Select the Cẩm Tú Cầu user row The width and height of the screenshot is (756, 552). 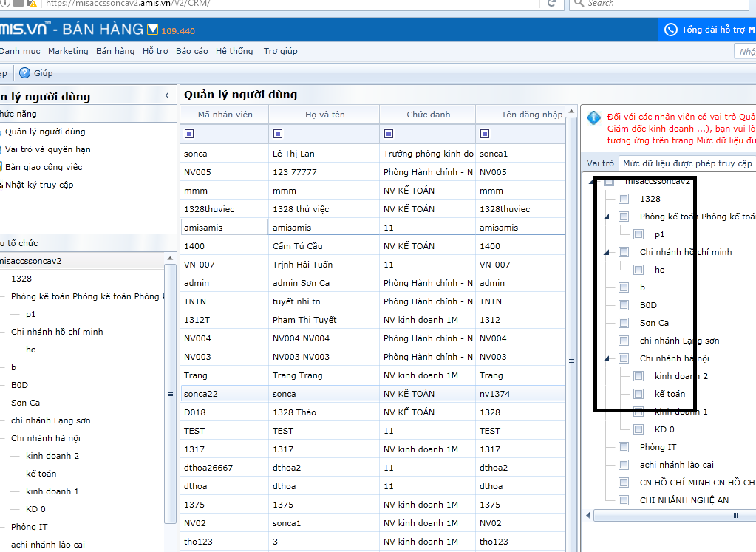[x=372, y=246]
